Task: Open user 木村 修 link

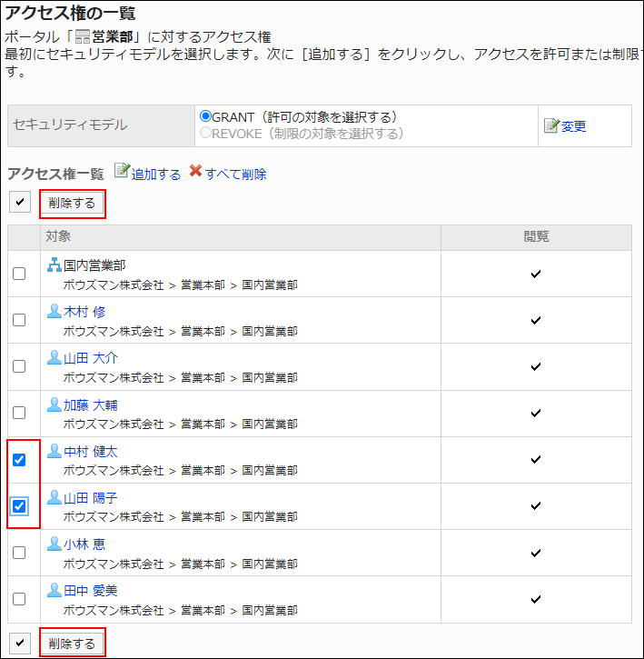Action: click(84, 312)
